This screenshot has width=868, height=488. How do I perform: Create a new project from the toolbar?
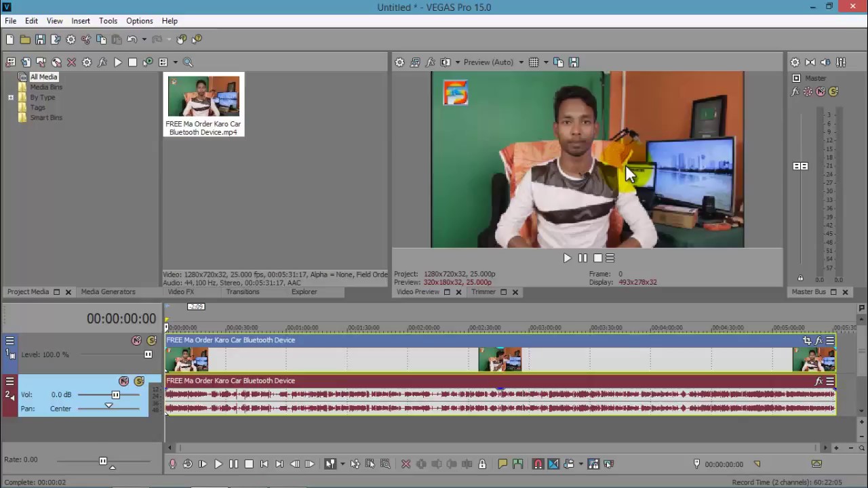(9, 39)
